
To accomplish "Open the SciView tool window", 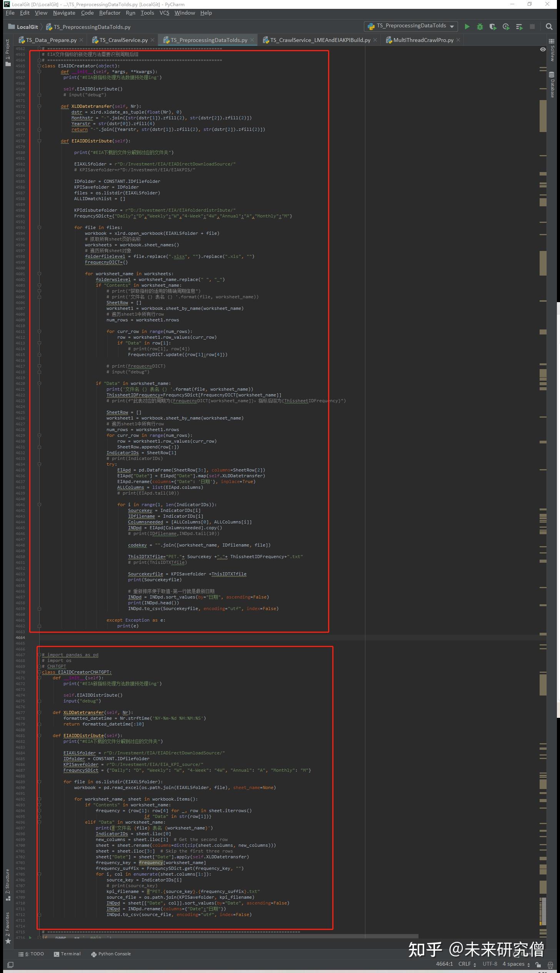I will coord(552,50).
